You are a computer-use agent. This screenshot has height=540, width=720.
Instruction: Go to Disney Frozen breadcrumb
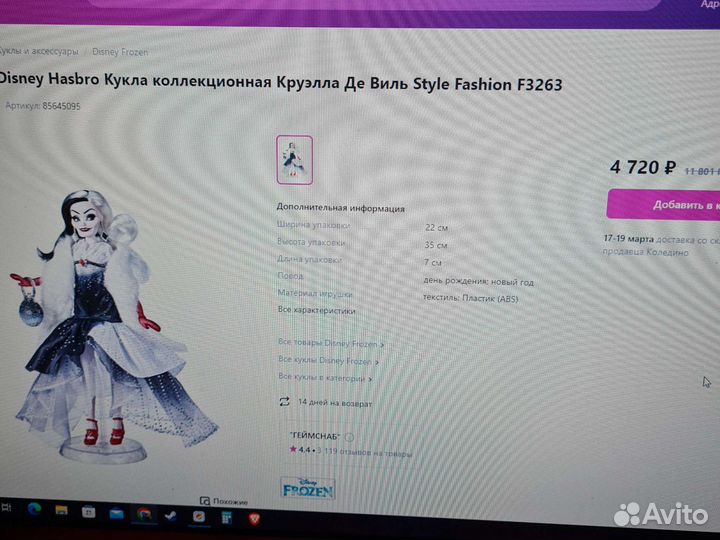(x=120, y=52)
